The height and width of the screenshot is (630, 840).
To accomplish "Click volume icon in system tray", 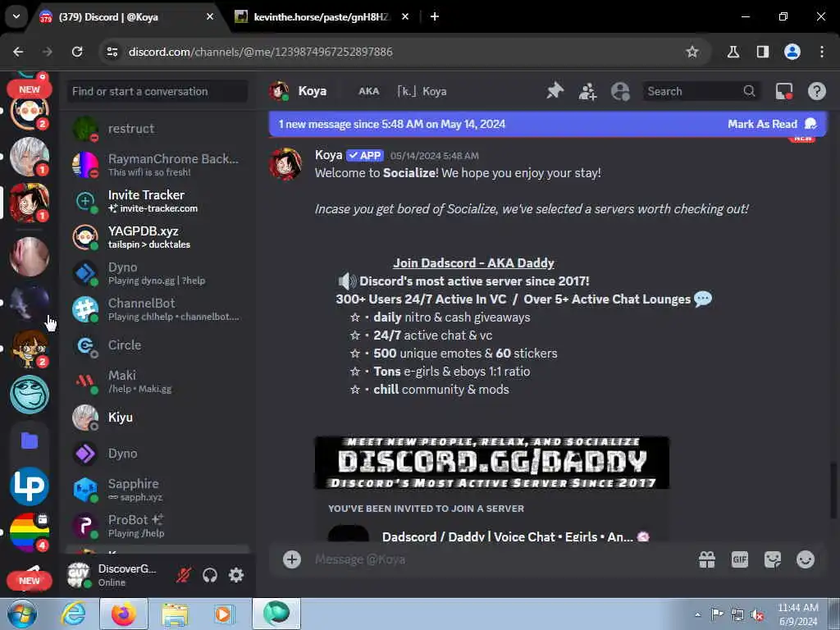I will coord(757,614).
